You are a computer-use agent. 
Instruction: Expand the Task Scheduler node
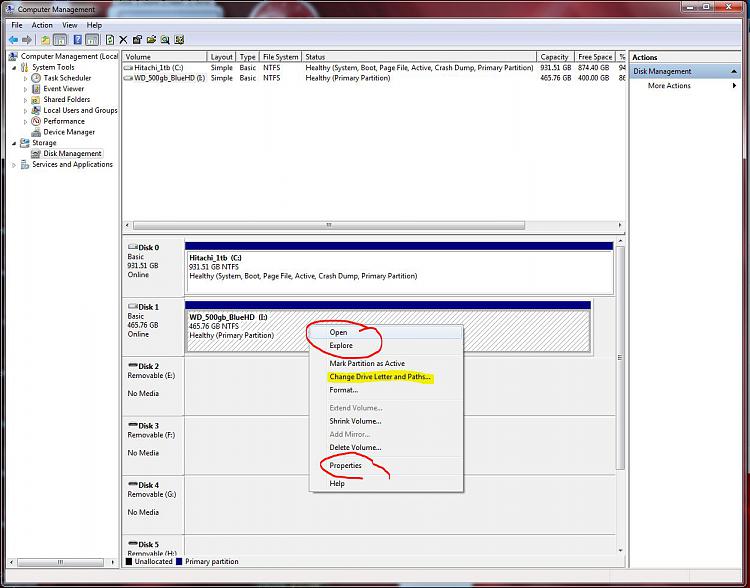pos(25,78)
